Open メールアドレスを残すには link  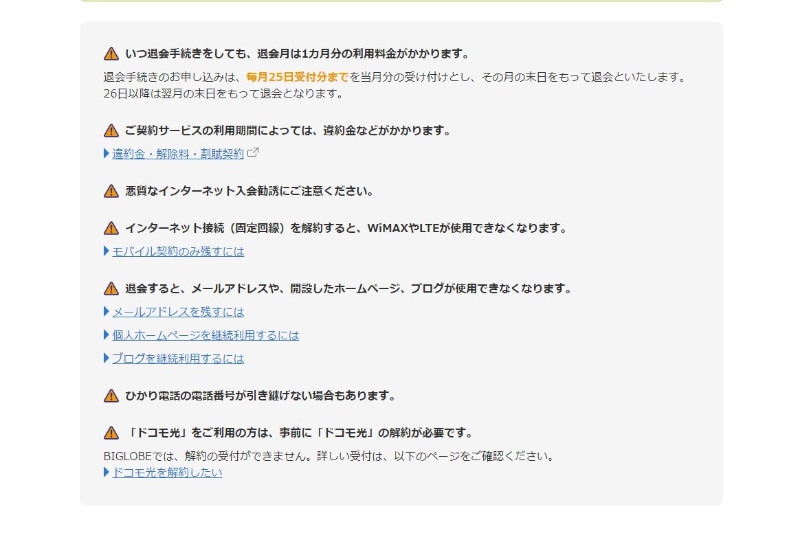178,312
